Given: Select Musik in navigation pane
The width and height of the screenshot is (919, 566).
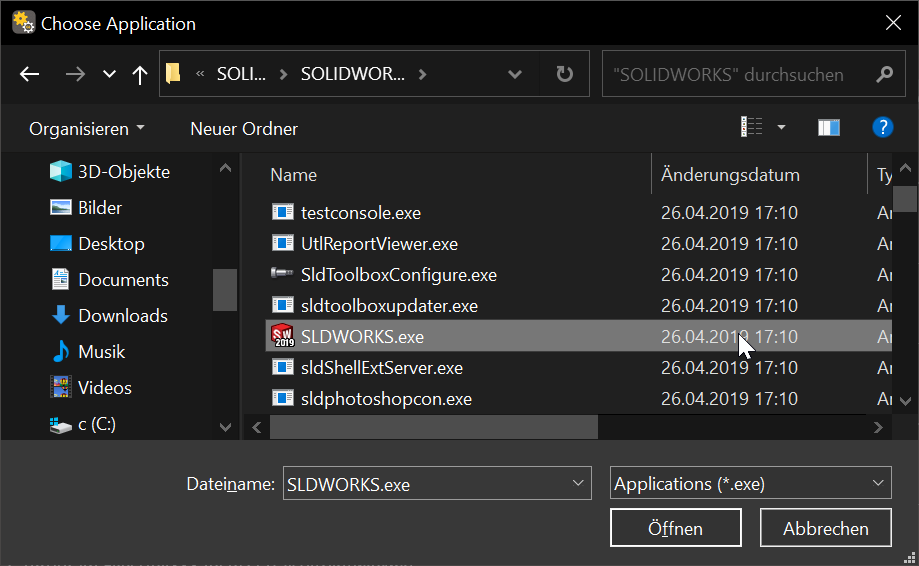Looking at the screenshot, I should click(88, 352).
